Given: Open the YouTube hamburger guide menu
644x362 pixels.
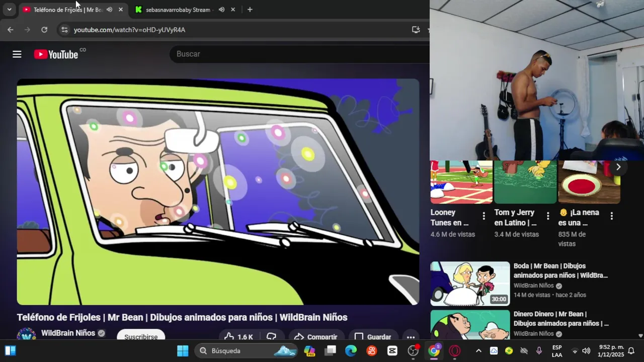Looking at the screenshot, I should coord(17,54).
